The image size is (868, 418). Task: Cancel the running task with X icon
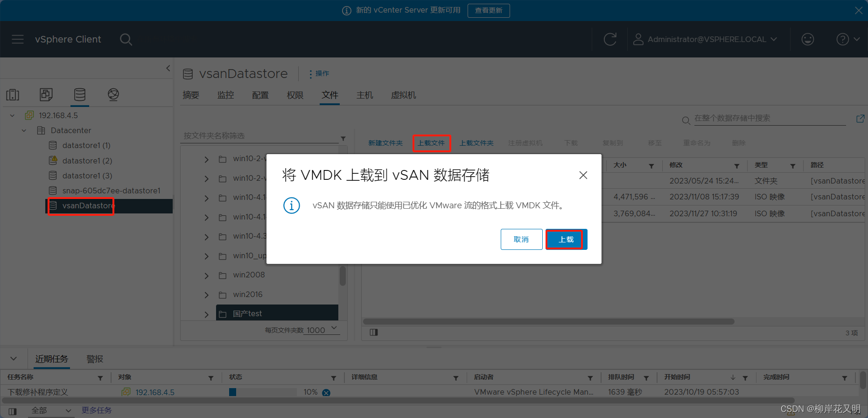pyautogui.click(x=326, y=393)
